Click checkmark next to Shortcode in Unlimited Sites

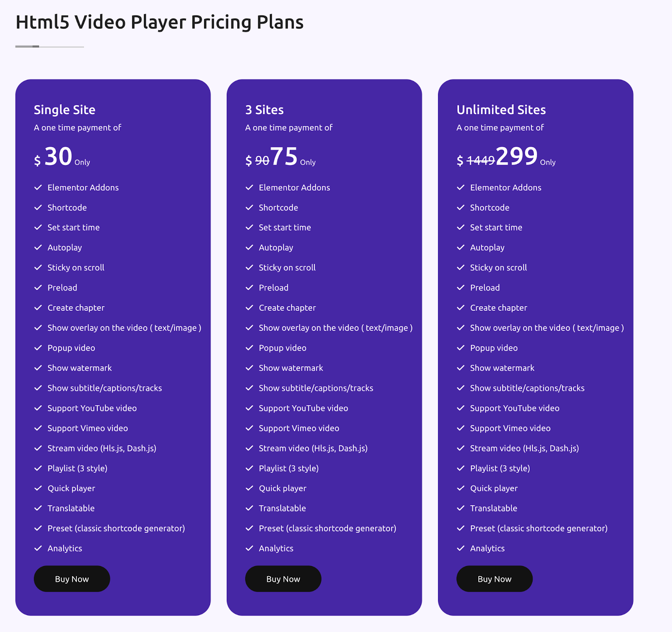coord(461,207)
